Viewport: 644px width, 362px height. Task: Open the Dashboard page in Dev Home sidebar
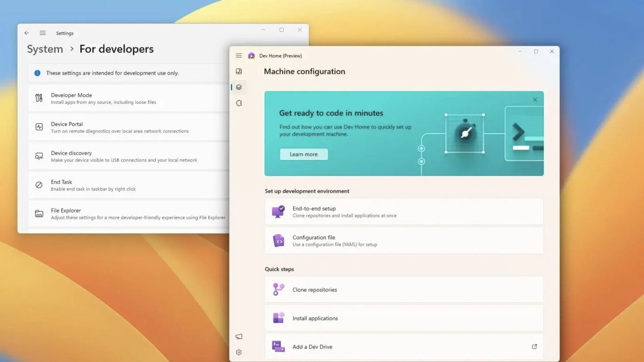pos(239,71)
